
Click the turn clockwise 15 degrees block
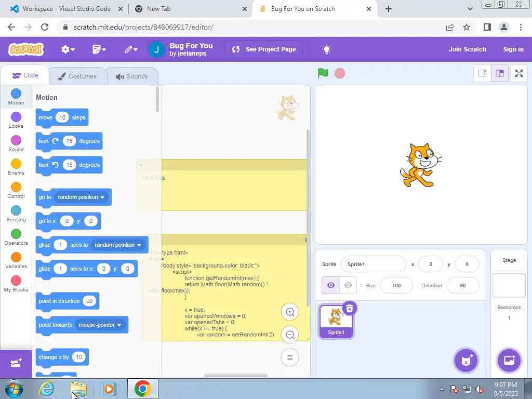point(44,141)
